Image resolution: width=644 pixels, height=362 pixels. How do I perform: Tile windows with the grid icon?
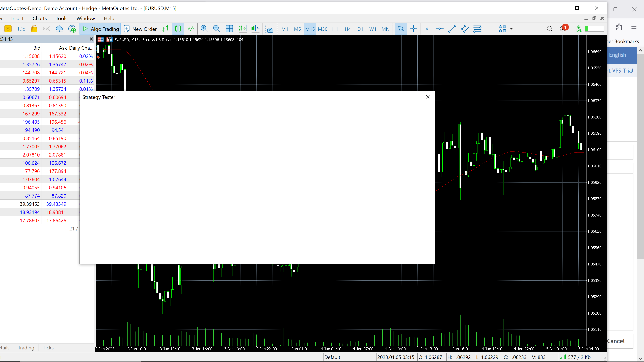pyautogui.click(x=229, y=29)
